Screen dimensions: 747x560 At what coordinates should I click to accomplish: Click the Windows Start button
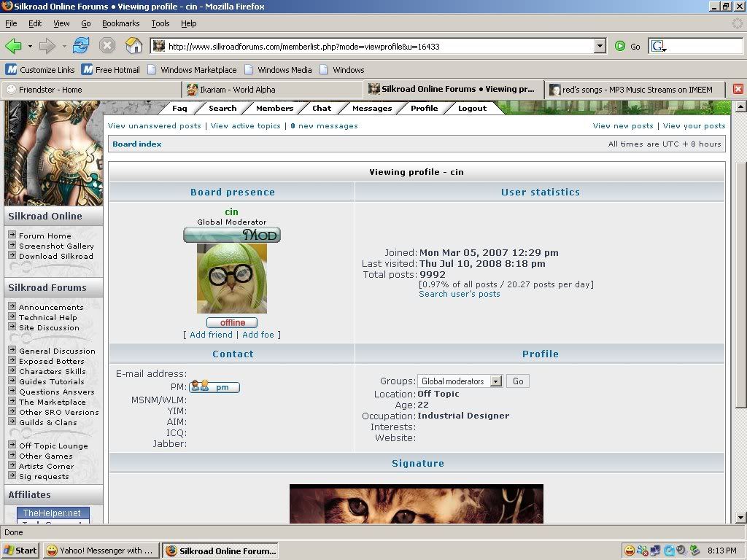point(20,551)
